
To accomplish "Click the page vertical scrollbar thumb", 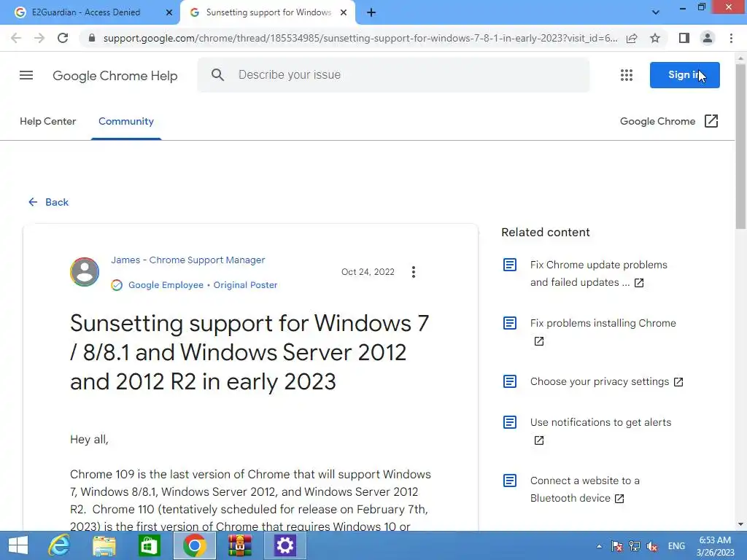I will tap(741, 145).
